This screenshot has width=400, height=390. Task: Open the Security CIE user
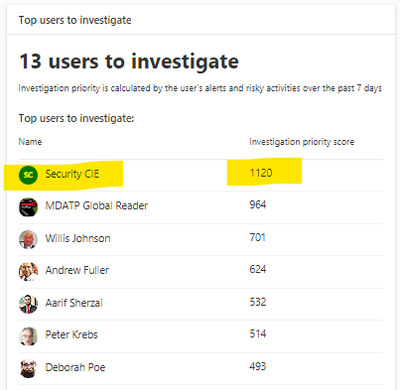[x=72, y=174]
